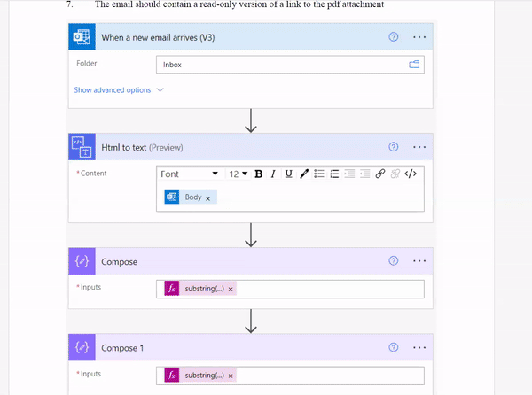This screenshot has width=532, height=395.
Task: Open the text highlight color pen
Action: pos(304,174)
